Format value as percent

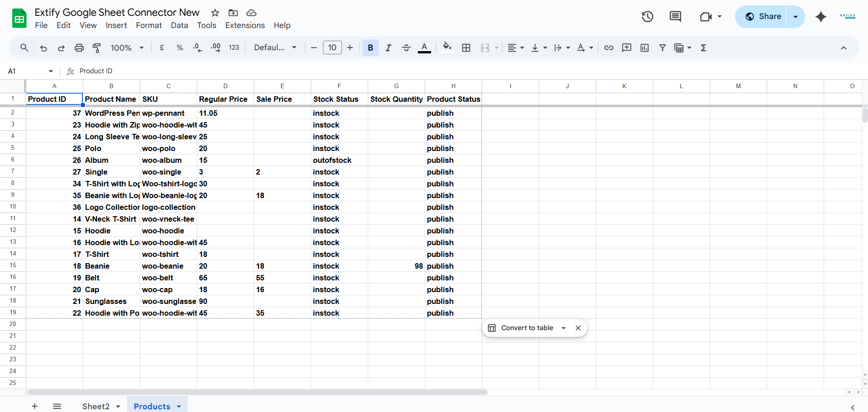(180, 47)
